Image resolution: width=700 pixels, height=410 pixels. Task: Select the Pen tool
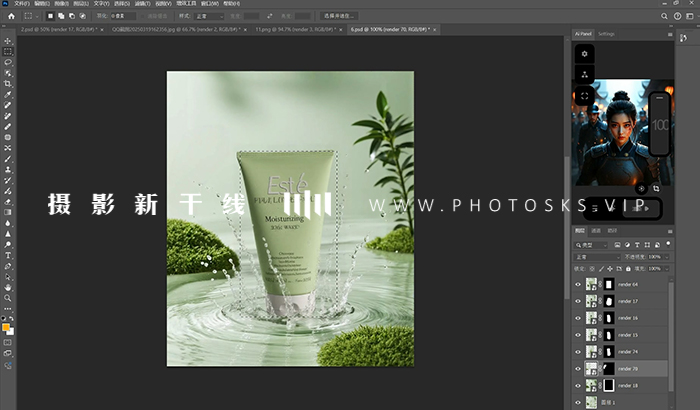coord(8,266)
